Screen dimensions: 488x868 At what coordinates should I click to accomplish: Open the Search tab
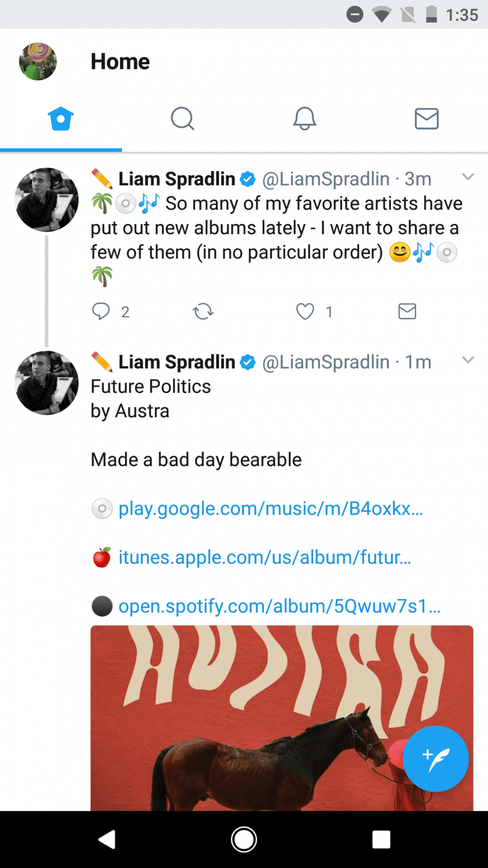[182, 119]
